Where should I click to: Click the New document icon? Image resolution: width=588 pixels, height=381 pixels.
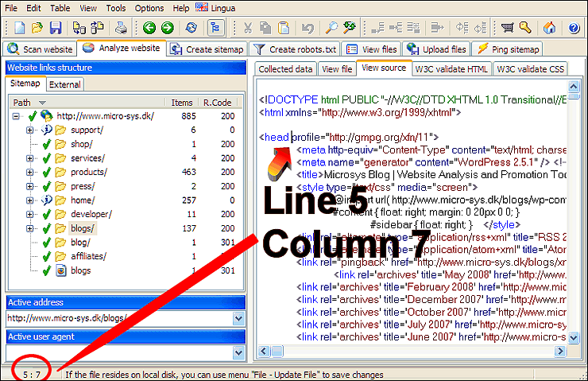[x=19, y=28]
